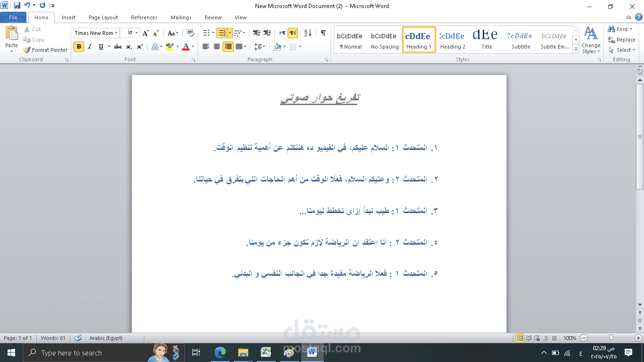Click the Find binoculars icon

pyautogui.click(x=611, y=29)
